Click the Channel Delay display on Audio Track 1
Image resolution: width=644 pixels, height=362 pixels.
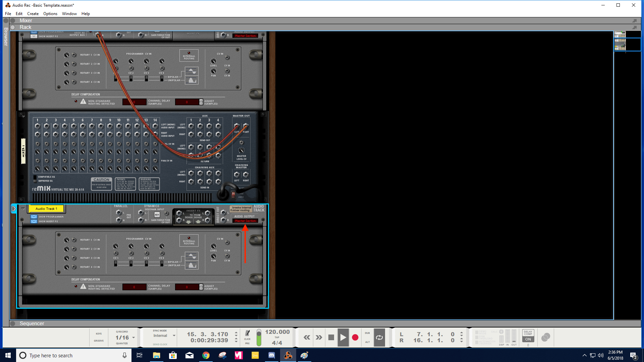[134, 287]
